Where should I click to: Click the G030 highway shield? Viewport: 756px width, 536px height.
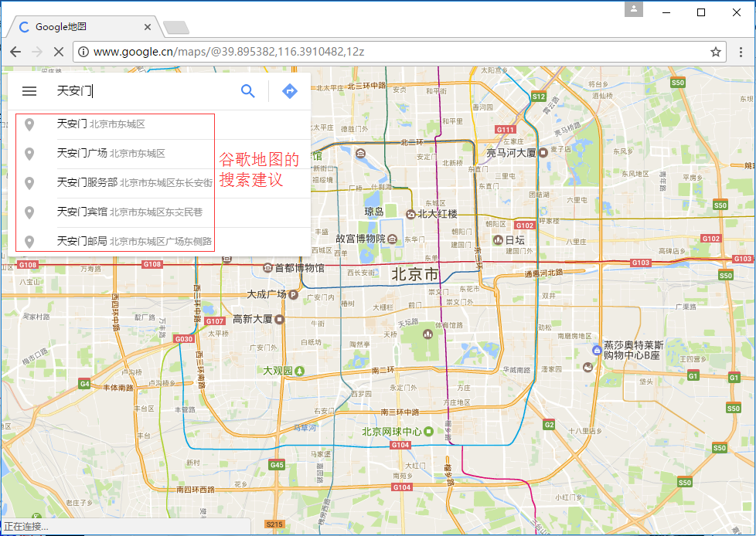[184, 339]
